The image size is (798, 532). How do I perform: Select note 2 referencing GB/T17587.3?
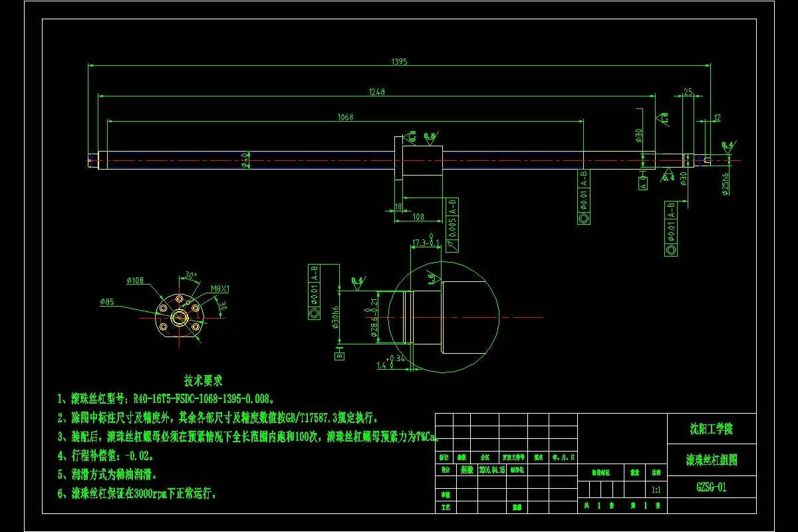tap(219, 418)
